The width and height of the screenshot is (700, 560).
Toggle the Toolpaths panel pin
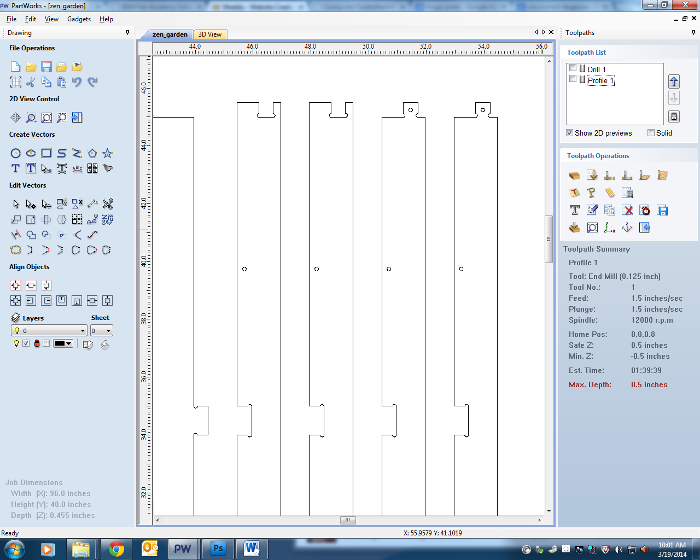point(693,33)
